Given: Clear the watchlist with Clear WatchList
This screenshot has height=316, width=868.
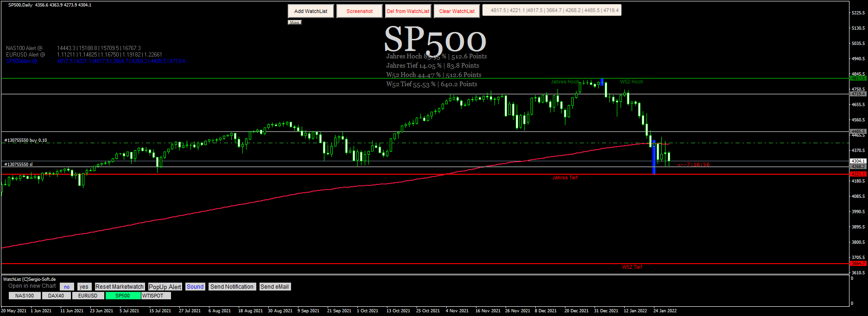Looking at the screenshot, I should (x=456, y=11).
